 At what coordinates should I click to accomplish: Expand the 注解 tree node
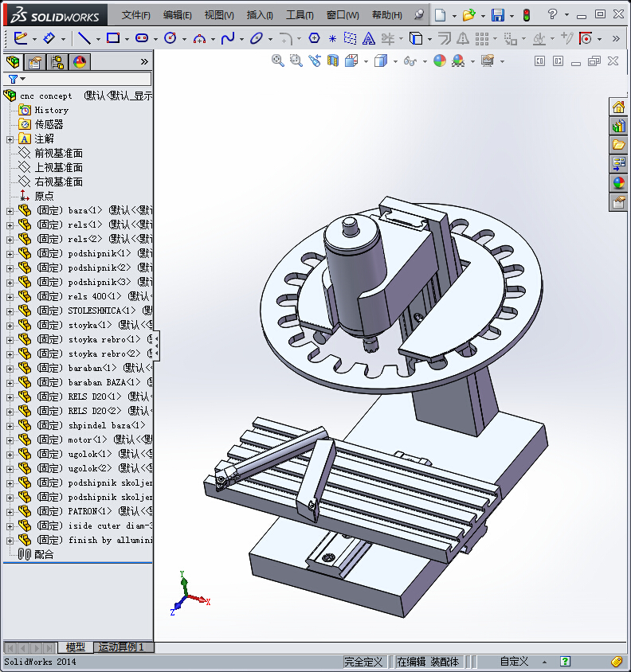(x=10, y=139)
